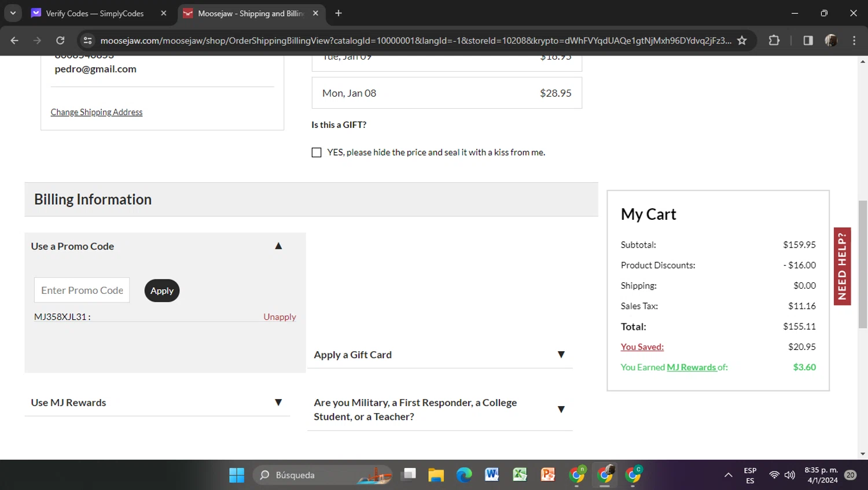Select Mon, Jan 08 shipping option
The width and height of the screenshot is (868, 490).
tap(447, 93)
